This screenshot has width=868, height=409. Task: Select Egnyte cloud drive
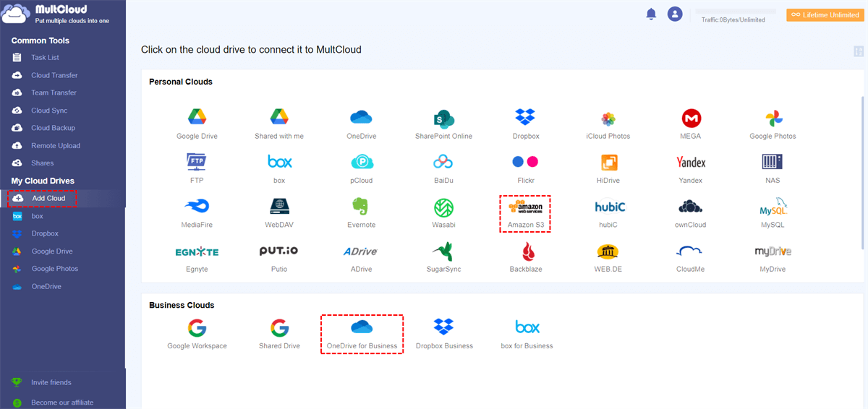coord(197,257)
